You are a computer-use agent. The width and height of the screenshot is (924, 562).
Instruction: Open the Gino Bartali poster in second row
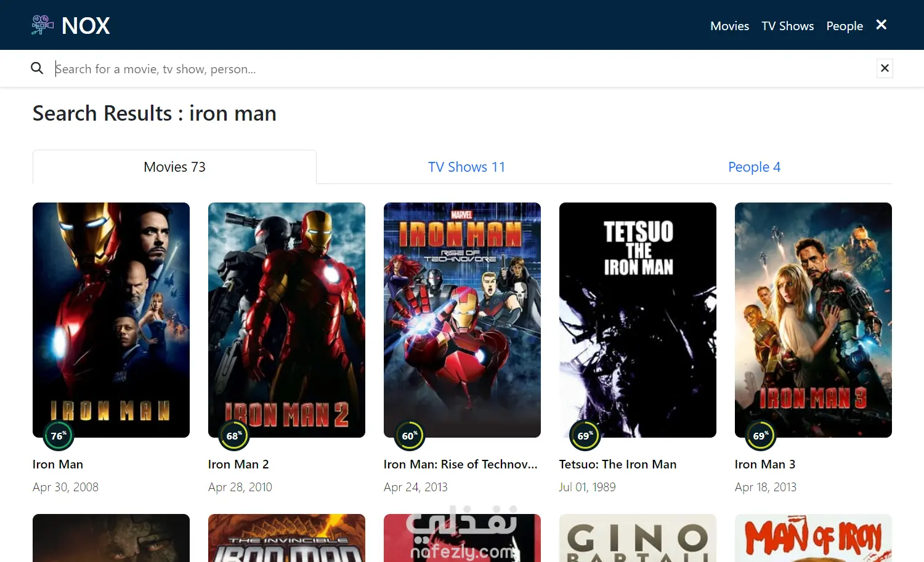pos(638,538)
